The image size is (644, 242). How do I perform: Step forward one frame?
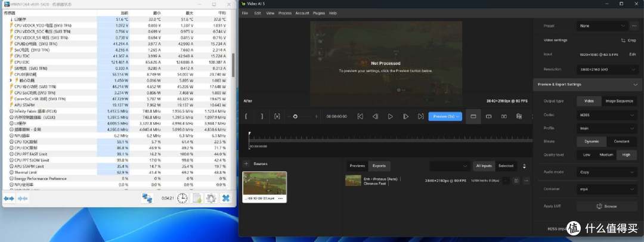click(406, 117)
